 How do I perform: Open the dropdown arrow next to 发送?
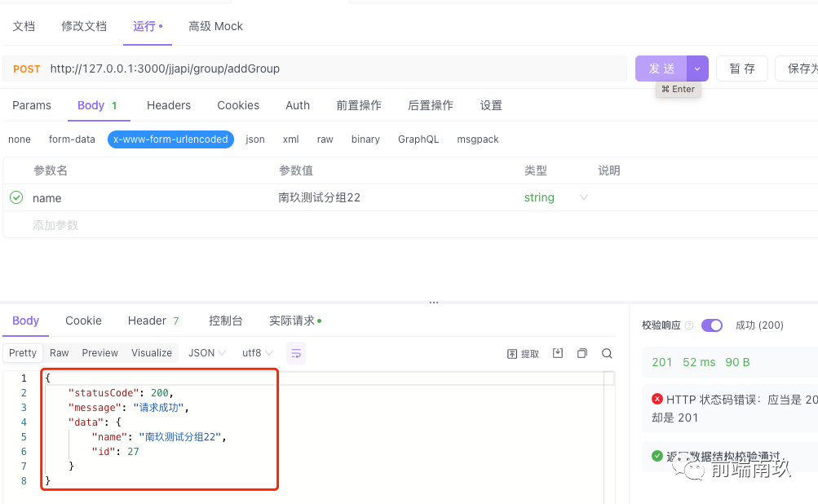(x=697, y=69)
